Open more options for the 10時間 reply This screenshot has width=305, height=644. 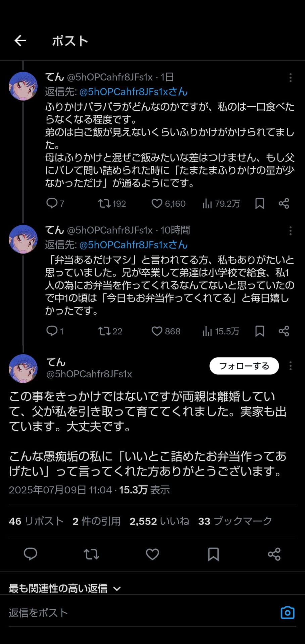(291, 231)
